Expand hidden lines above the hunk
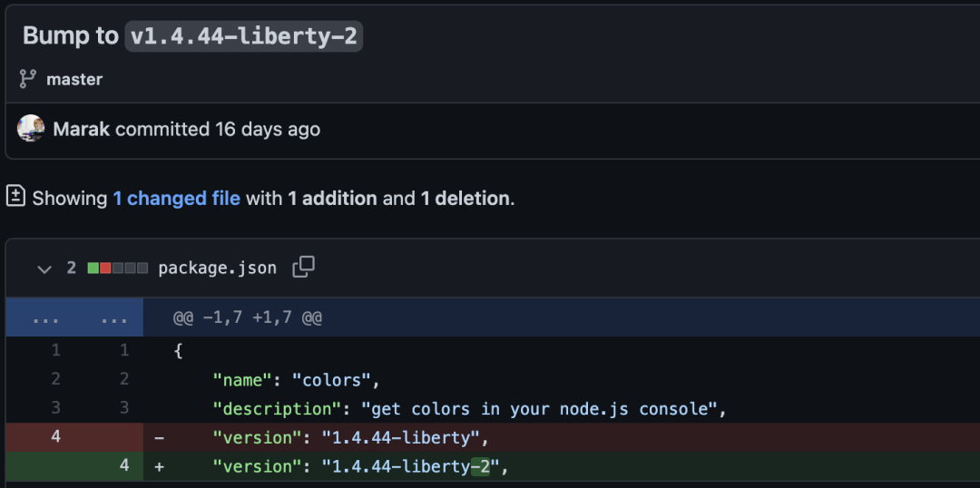The width and height of the screenshot is (980, 488). pyautogui.click(x=45, y=318)
